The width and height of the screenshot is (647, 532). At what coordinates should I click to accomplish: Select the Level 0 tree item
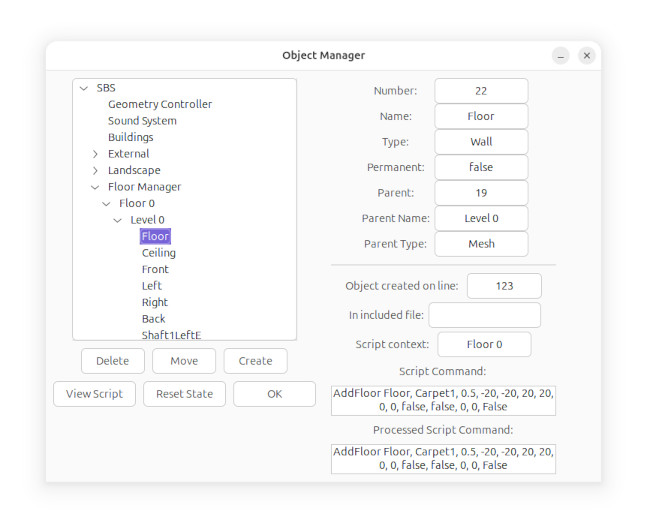[147, 220]
